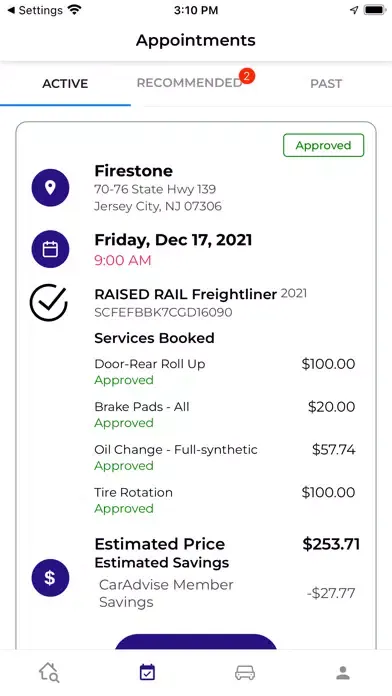This screenshot has width=392, height=696.
Task: Tap the green Approved status badge
Action: click(x=324, y=146)
